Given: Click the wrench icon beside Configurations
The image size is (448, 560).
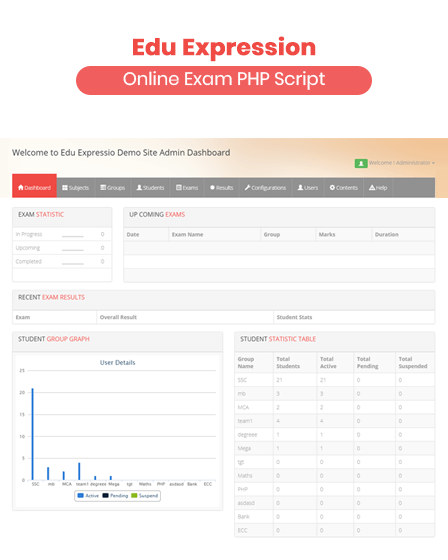Looking at the screenshot, I should point(247,188).
